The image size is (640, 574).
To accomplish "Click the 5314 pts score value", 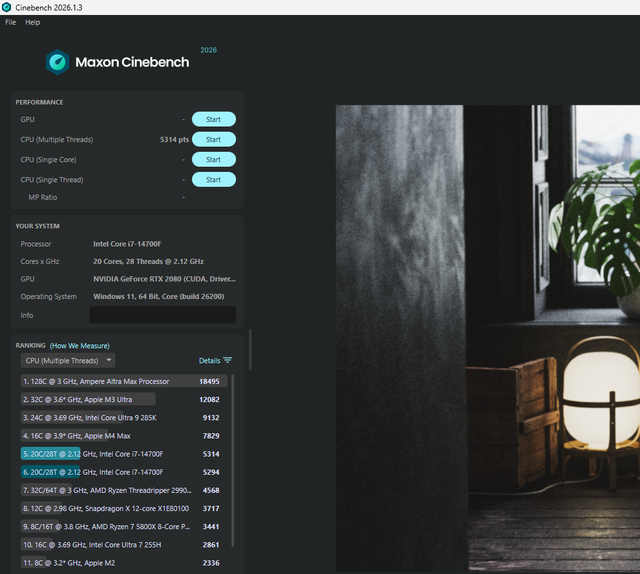I will point(174,140).
